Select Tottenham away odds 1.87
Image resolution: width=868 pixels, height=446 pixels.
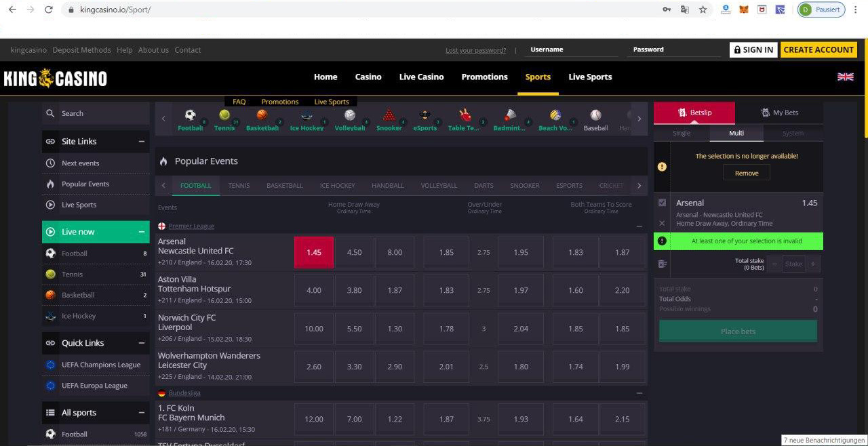[x=395, y=290]
